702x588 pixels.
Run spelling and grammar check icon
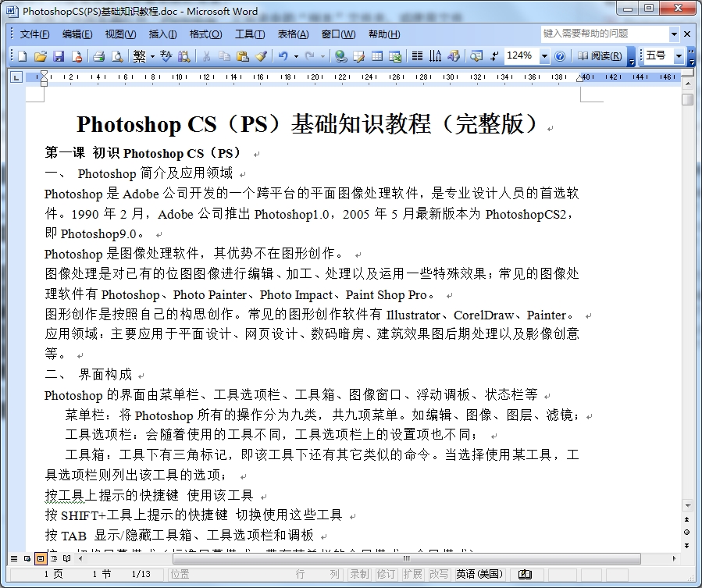(166, 56)
